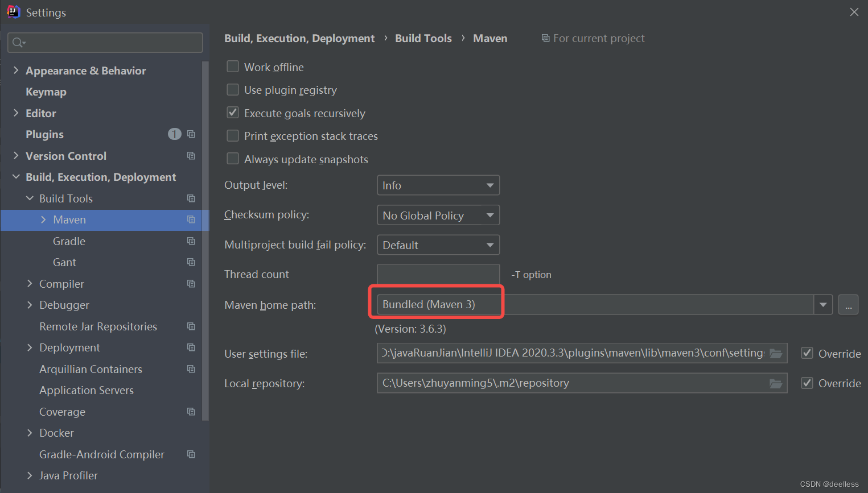The width and height of the screenshot is (868, 493).
Task: Enable Use plugin registry checkbox
Action: pyautogui.click(x=233, y=90)
